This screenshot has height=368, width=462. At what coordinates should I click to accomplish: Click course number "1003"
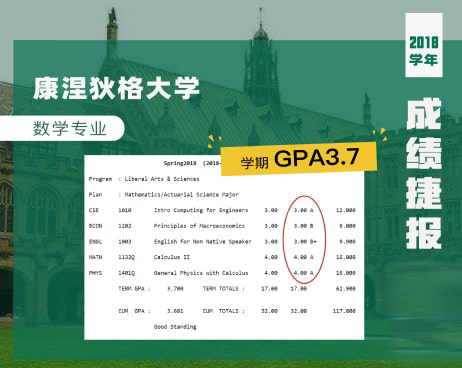click(125, 241)
